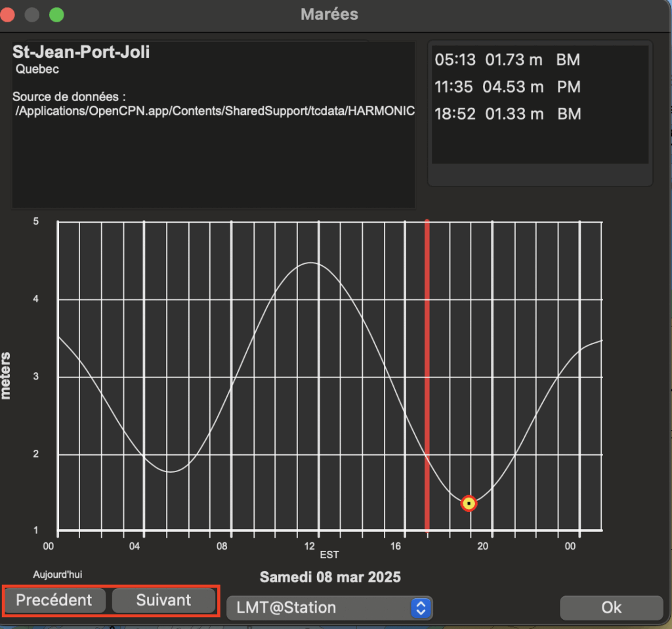Image resolution: width=672 pixels, height=629 pixels.
Task: Click the yellow low-tide marker on graph
Action: click(469, 504)
